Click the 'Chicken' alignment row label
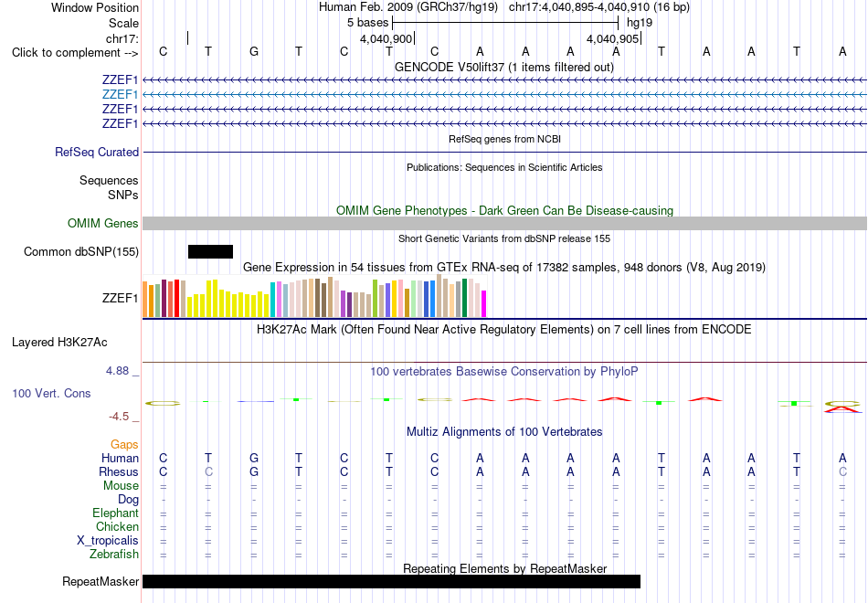868x603 pixels. 117,526
